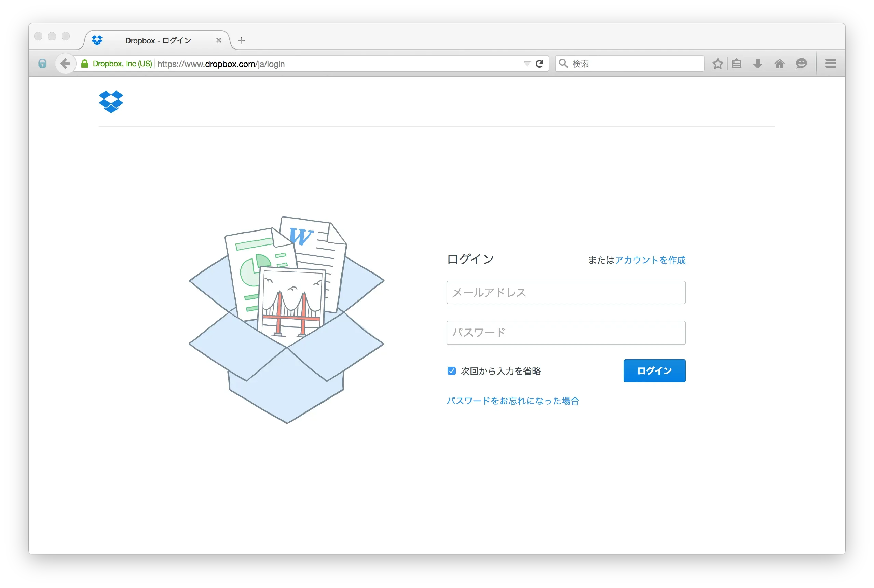Click the security lock icon in address bar
The image size is (874, 588).
pos(85,64)
